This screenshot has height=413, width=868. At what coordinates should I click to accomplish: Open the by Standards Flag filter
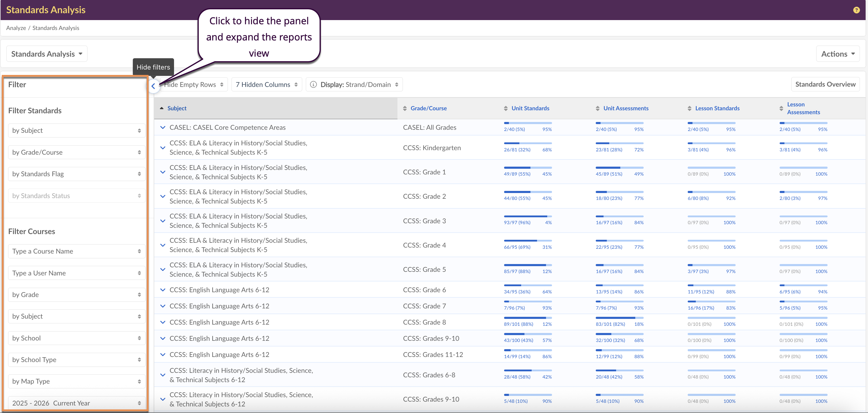(76, 174)
